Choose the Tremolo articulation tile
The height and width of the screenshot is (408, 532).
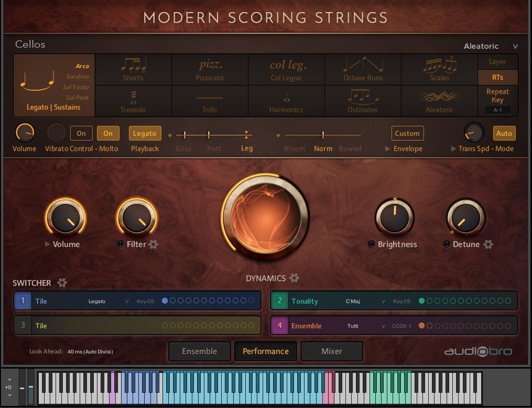133,101
